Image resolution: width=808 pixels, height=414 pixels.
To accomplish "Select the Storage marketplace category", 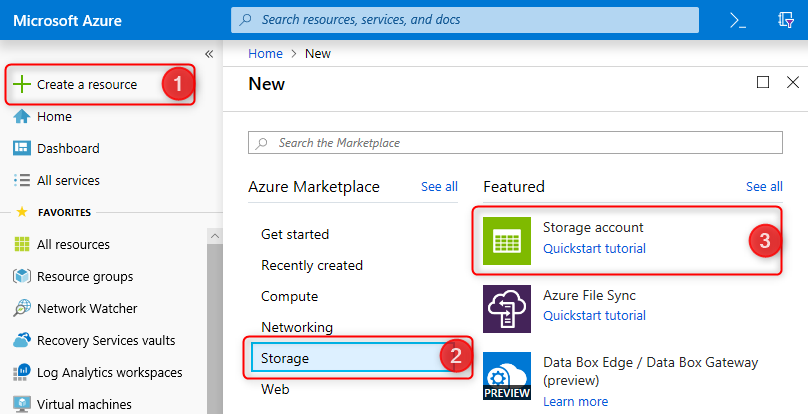I will tap(285, 358).
